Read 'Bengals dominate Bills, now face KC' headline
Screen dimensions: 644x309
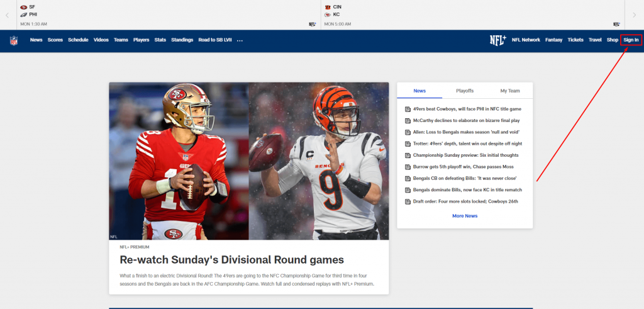[x=467, y=190]
